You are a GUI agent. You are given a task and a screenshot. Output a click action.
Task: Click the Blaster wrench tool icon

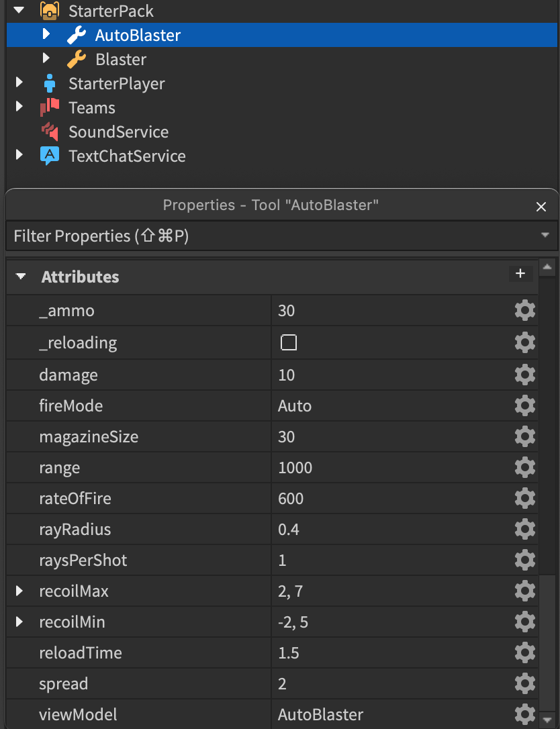tap(77, 59)
